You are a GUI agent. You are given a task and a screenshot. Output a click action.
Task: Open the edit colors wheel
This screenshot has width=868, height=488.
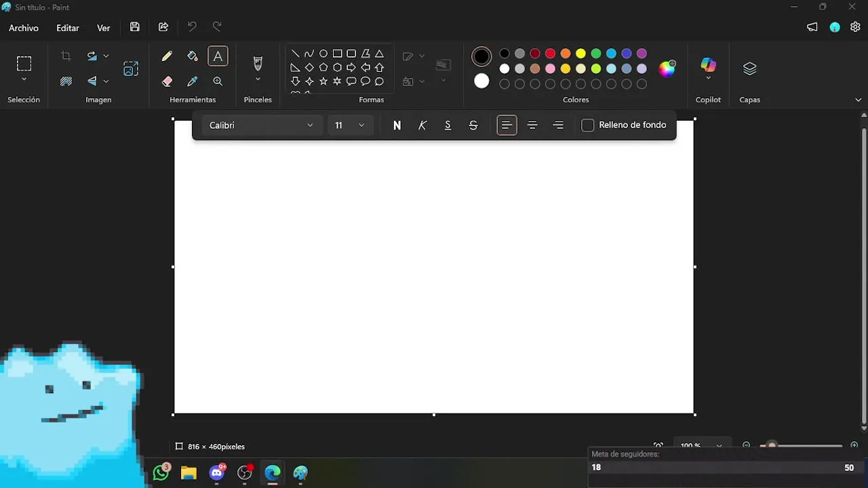coord(667,68)
